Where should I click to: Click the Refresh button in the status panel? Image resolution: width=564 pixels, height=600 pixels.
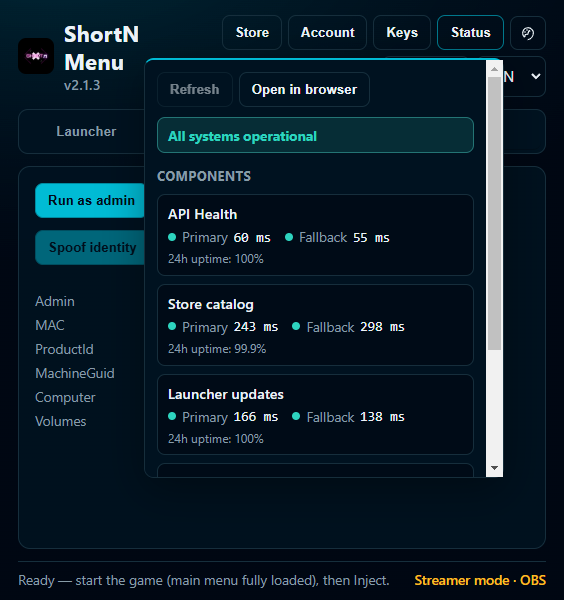[195, 90]
